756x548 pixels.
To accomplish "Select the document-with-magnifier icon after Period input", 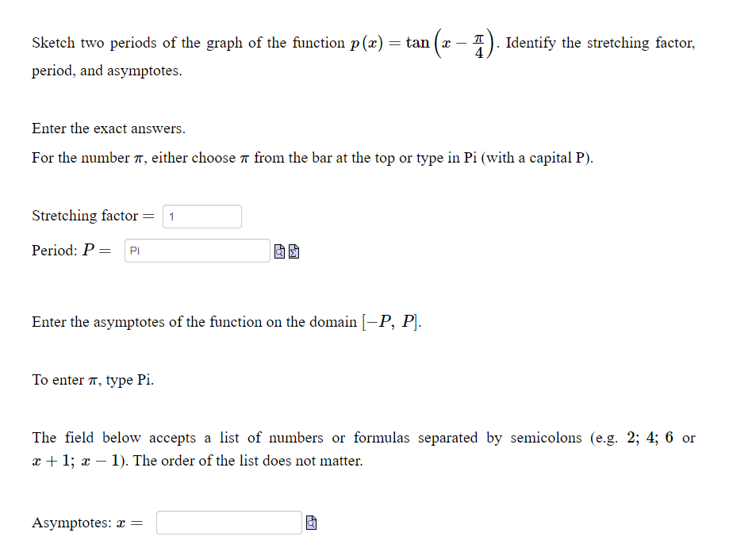I will (x=279, y=251).
